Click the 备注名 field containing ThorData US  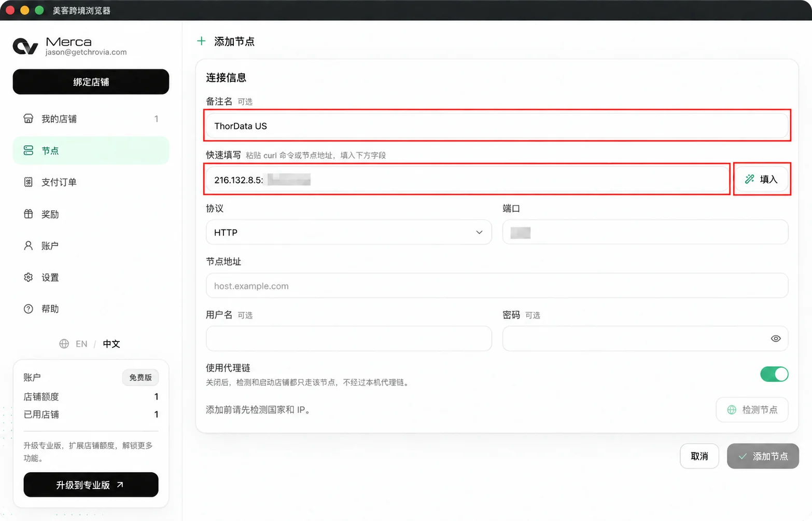click(497, 126)
